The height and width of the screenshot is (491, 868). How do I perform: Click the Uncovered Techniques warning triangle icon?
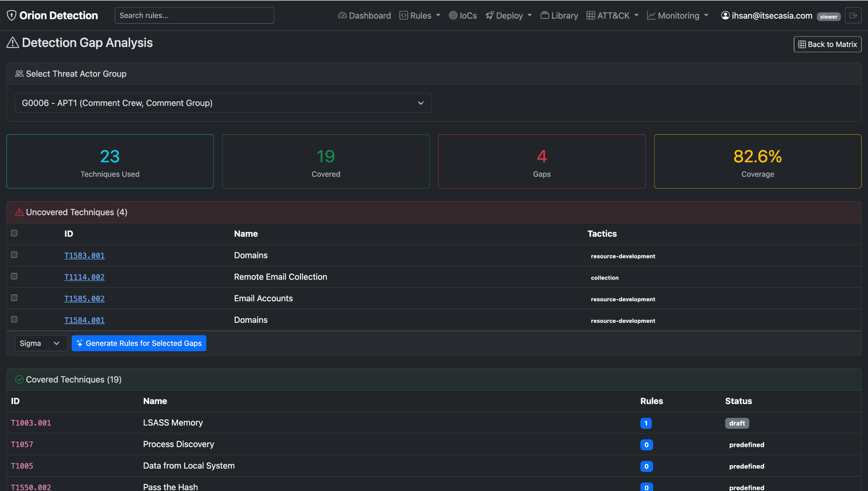click(x=19, y=212)
